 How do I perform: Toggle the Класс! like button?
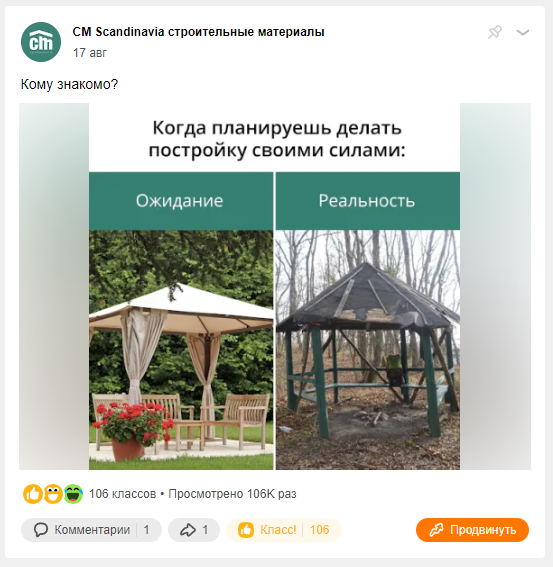point(284,530)
